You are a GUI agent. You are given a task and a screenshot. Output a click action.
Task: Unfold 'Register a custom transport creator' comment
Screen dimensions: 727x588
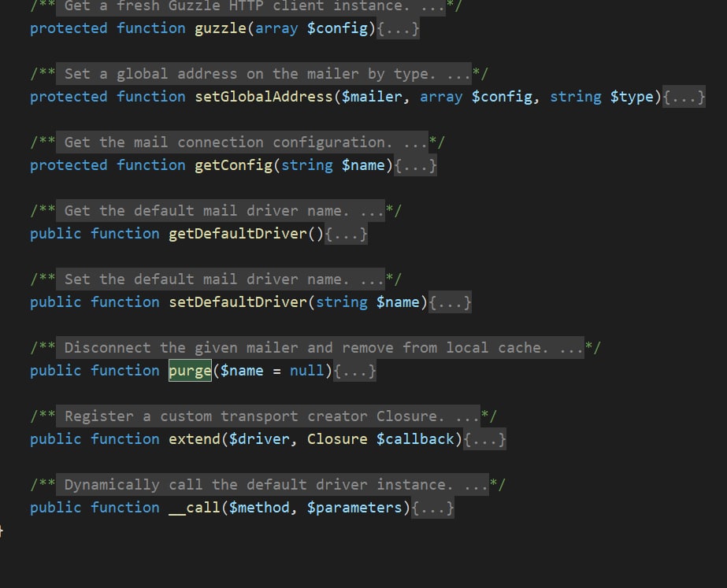(268, 416)
